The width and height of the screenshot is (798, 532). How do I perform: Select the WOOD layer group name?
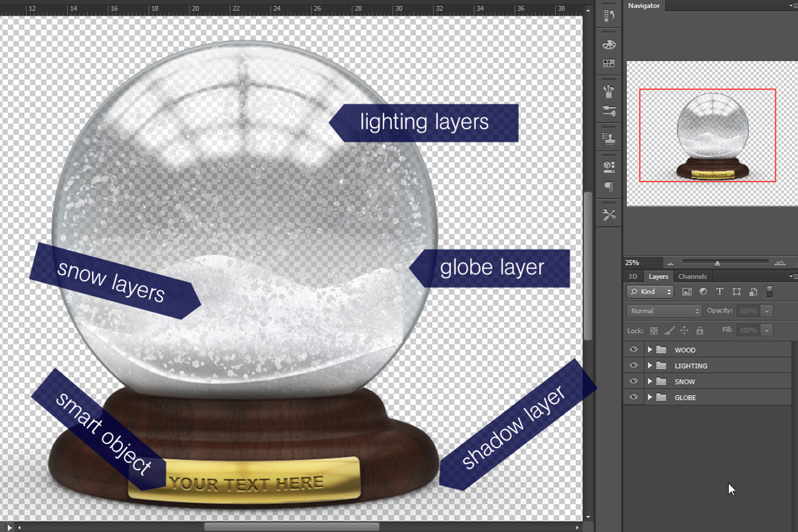coord(685,350)
